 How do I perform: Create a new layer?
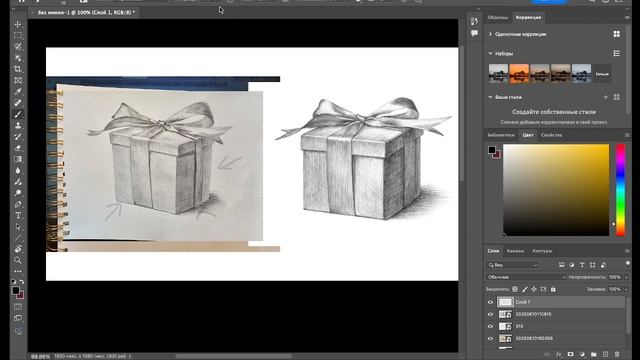605,354
